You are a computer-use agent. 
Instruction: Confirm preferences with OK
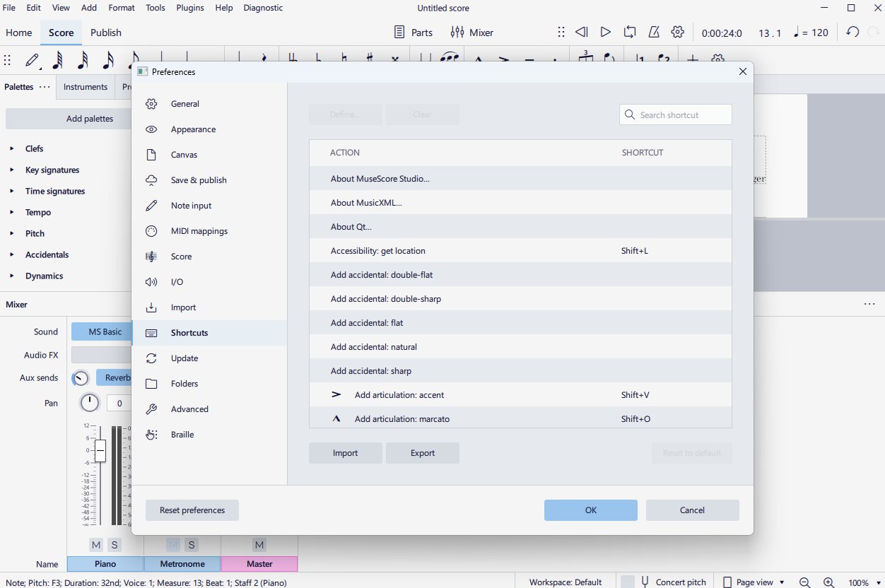(591, 510)
